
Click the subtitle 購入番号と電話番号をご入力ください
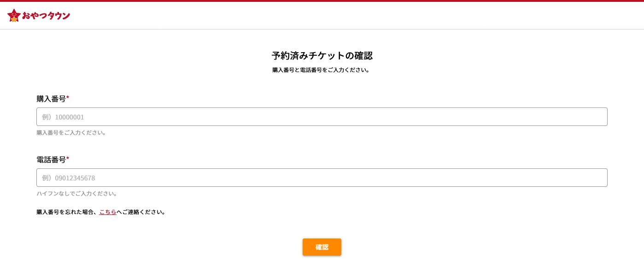pyautogui.click(x=321, y=70)
